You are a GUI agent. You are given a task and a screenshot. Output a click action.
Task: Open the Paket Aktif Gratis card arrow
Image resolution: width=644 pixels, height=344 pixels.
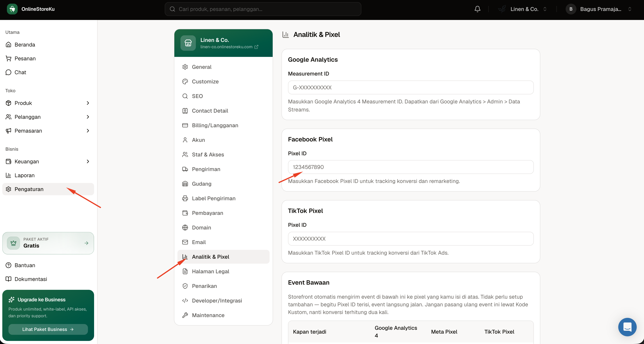(x=86, y=243)
